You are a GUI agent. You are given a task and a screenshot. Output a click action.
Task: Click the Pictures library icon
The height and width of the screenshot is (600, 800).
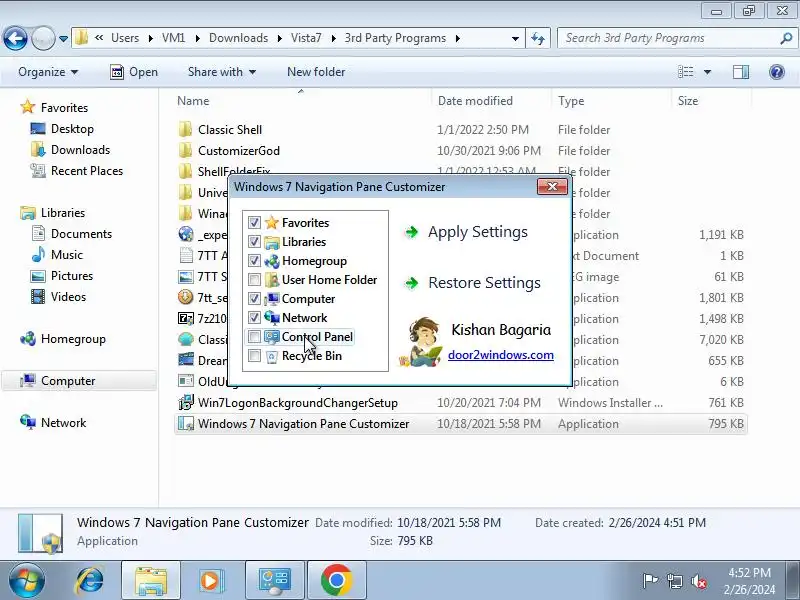coord(38,276)
